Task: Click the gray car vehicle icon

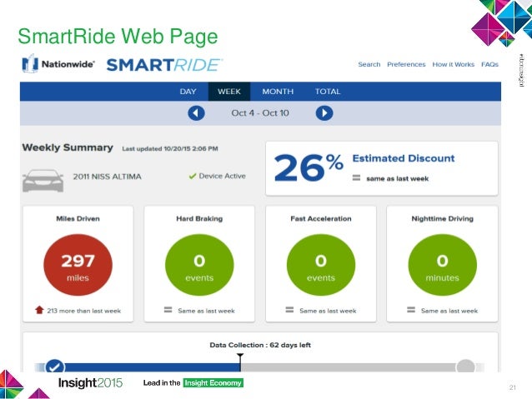Action: 43,181
